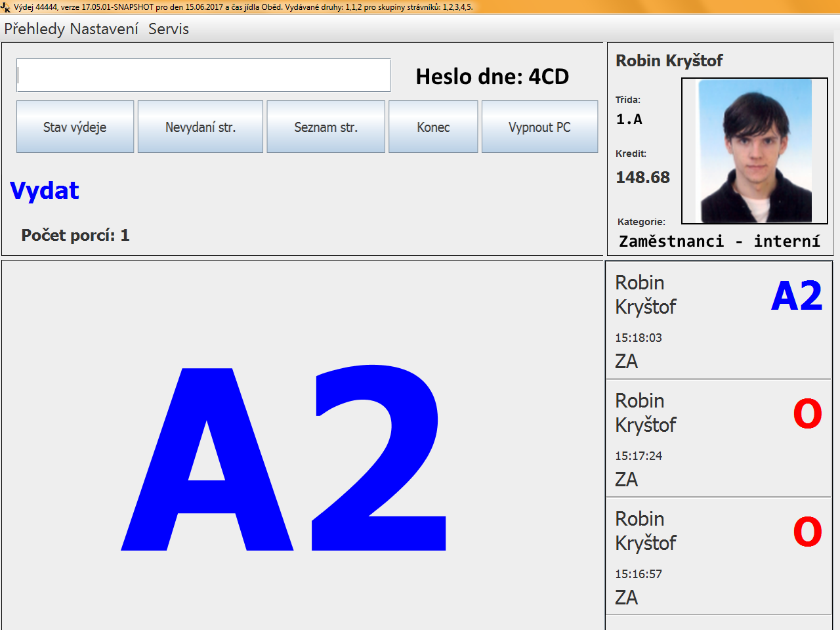Open Seznam str. button
This screenshot has width=840, height=630.
pyautogui.click(x=325, y=127)
